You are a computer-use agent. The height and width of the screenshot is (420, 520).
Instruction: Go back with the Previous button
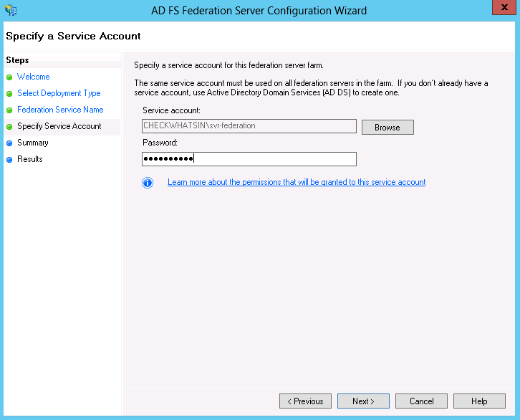point(305,401)
